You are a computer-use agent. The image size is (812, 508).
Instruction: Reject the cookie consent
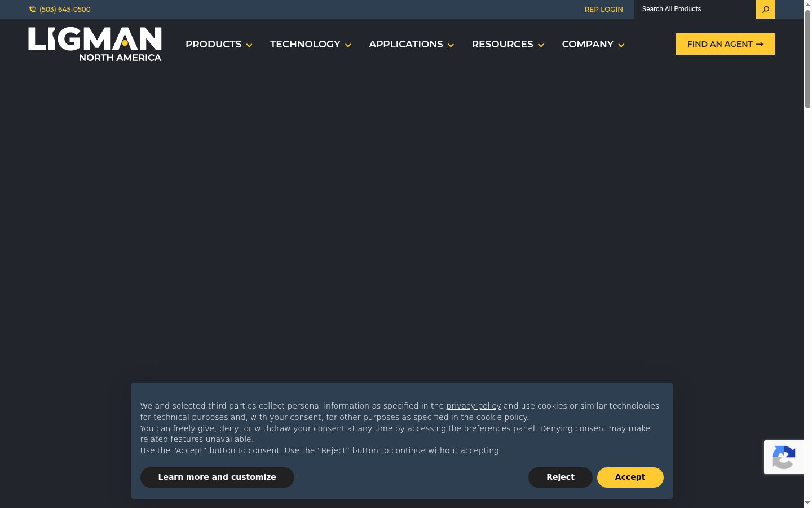(560, 477)
